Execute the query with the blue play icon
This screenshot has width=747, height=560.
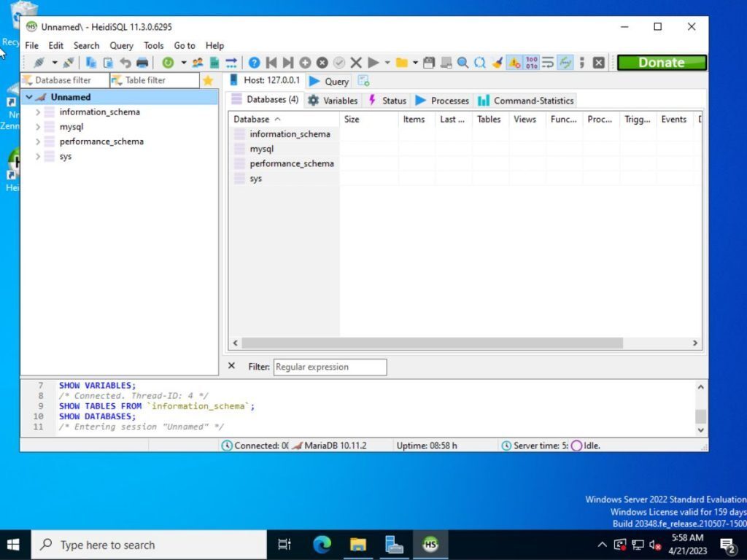click(373, 63)
